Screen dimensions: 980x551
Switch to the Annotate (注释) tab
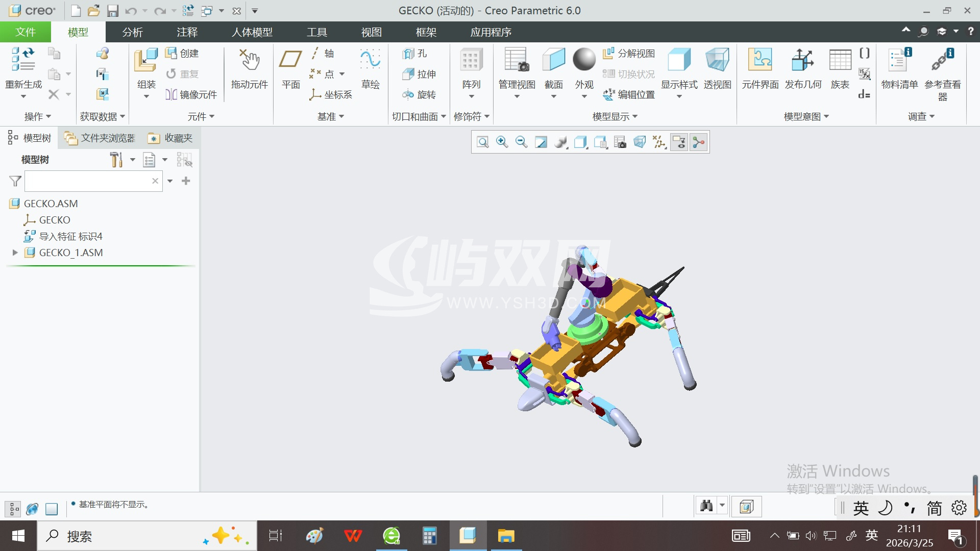pyautogui.click(x=187, y=32)
